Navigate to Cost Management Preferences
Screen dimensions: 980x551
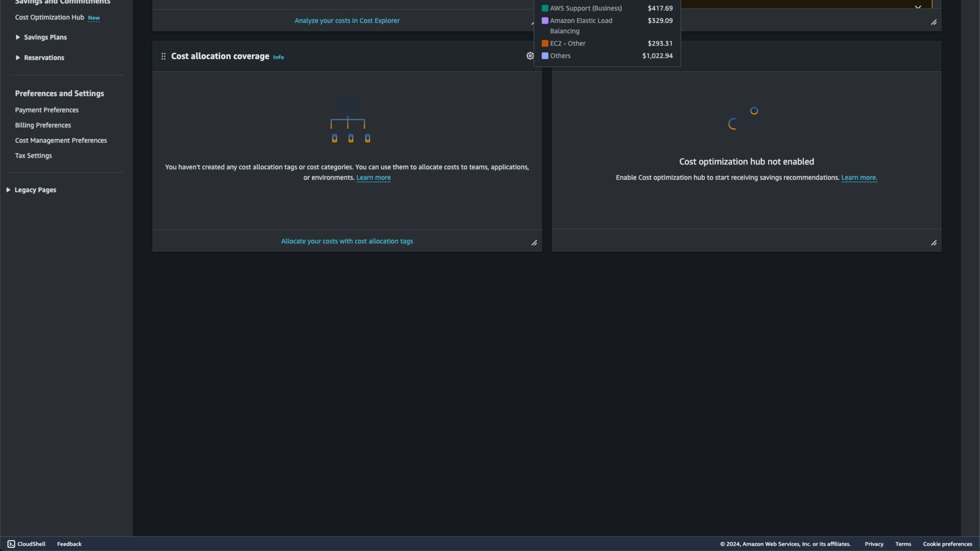[x=61, y=140]
